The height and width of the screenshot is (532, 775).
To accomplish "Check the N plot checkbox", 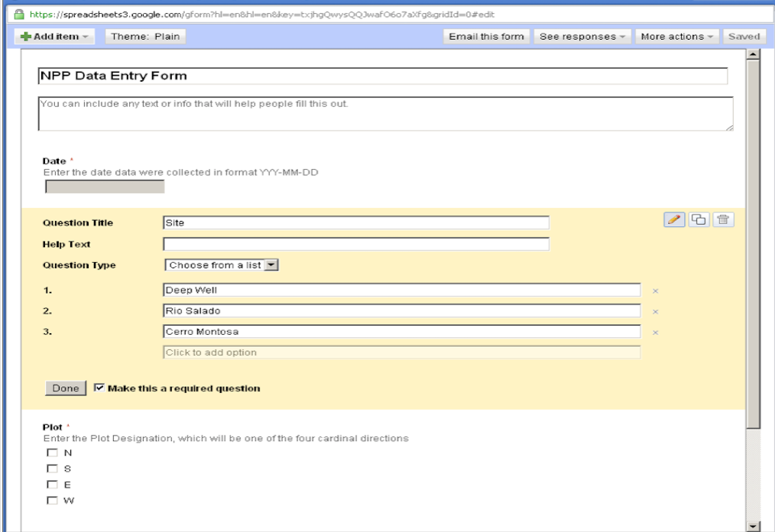I will tap(53, 453).
